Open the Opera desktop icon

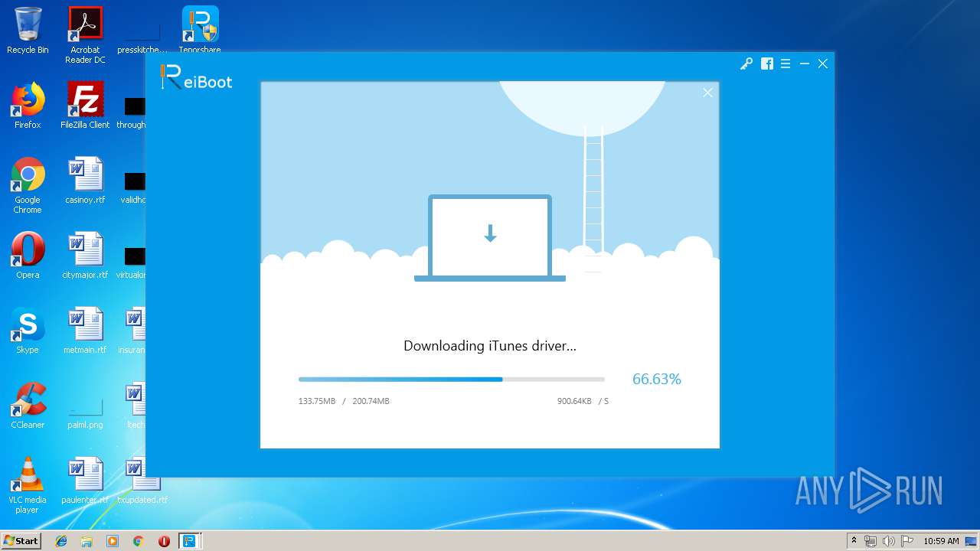28,256
